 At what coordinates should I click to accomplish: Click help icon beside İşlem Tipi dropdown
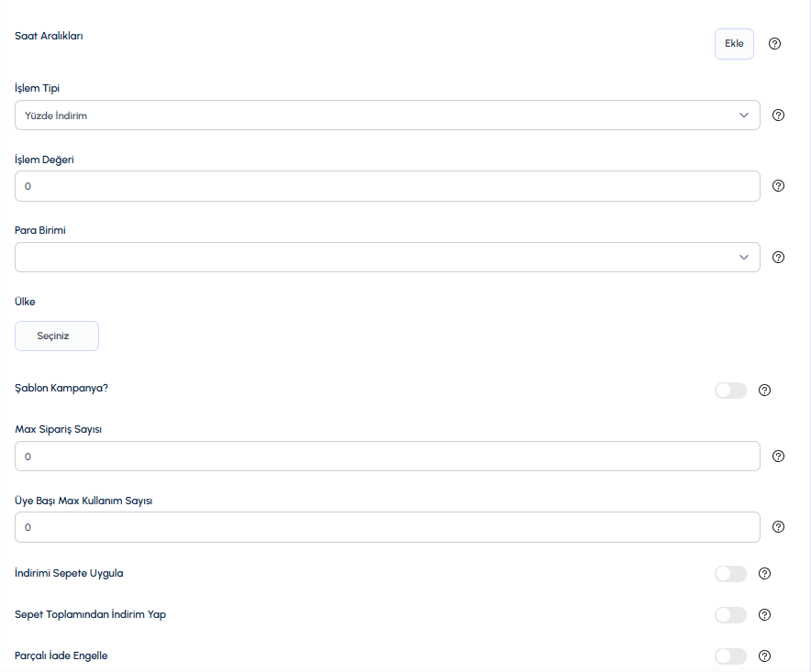(778, 116)
